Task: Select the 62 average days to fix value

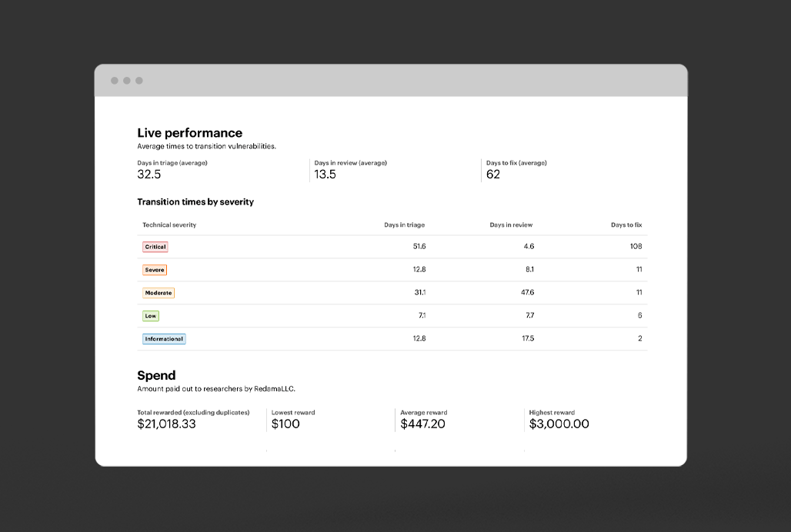Action: click(x=493, y=175)
